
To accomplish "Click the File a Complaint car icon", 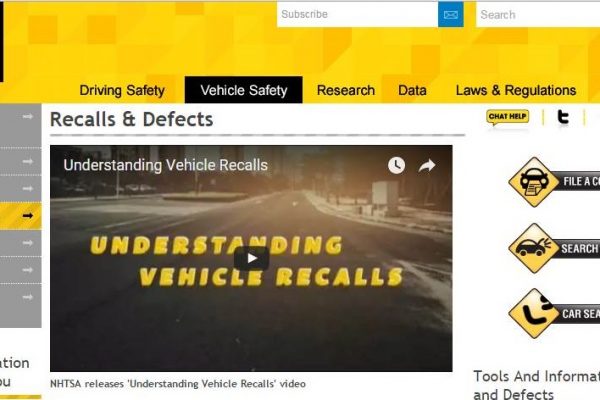I will [x=534, y=182].
